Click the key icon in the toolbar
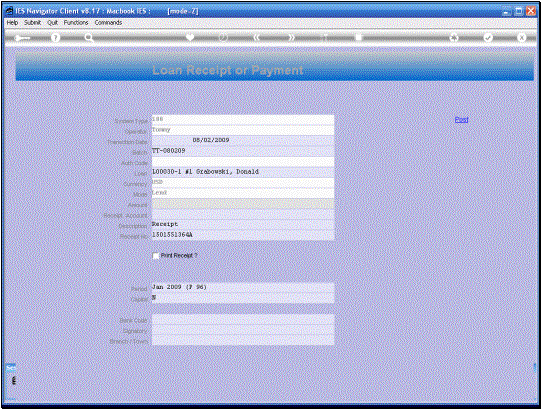This screenshot has height=409, width=541. point(22,38)
